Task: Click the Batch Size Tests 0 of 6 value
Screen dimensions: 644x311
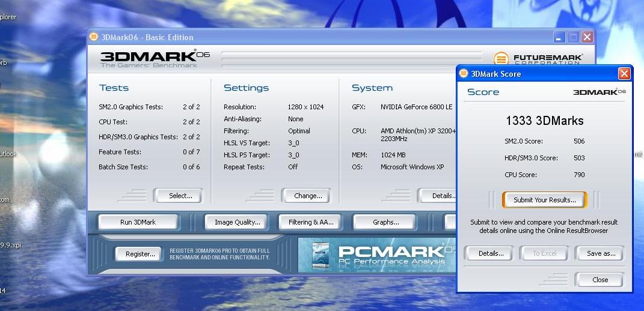Action: click(x=191, y=167)
